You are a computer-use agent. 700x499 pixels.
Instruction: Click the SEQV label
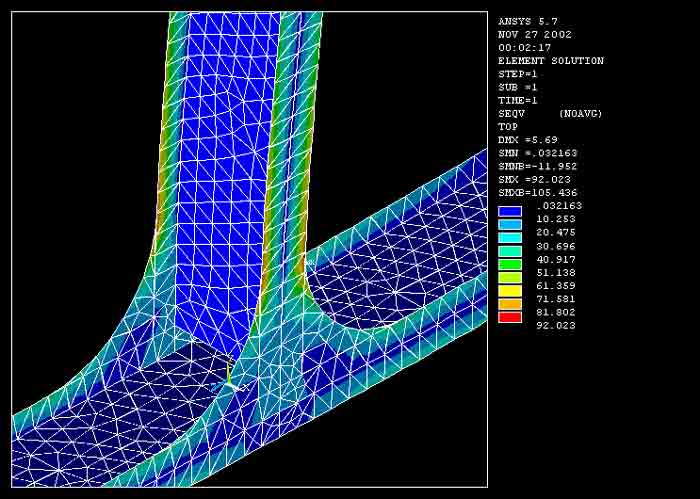click(x=512, y=114)
